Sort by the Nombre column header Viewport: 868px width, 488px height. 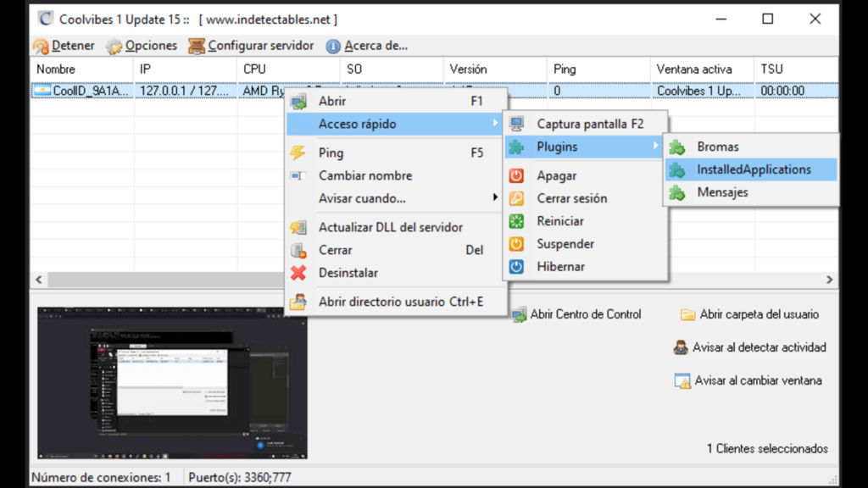tap(81, 69)
